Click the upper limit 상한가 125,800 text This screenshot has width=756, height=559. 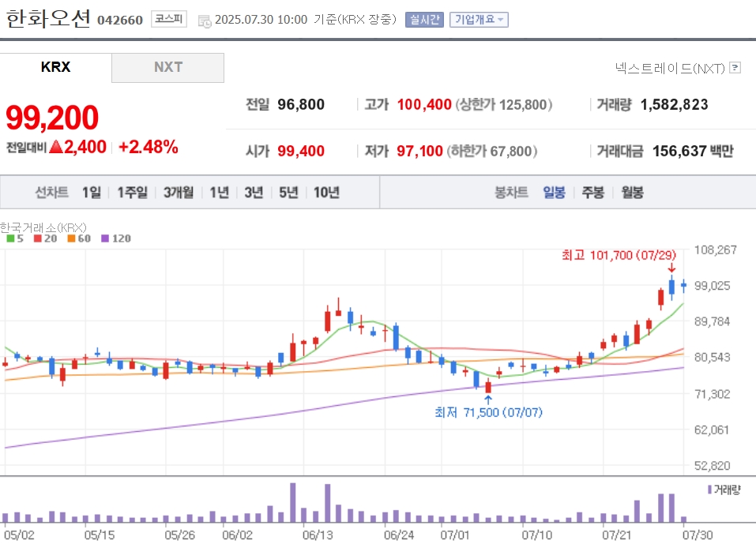click(x=504, y=104)
